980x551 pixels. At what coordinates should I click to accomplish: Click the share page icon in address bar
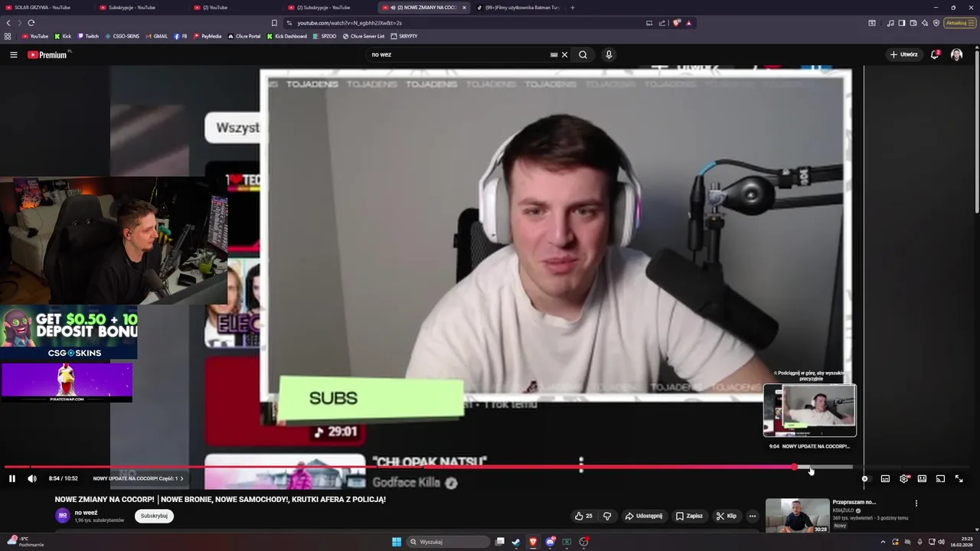662,23
